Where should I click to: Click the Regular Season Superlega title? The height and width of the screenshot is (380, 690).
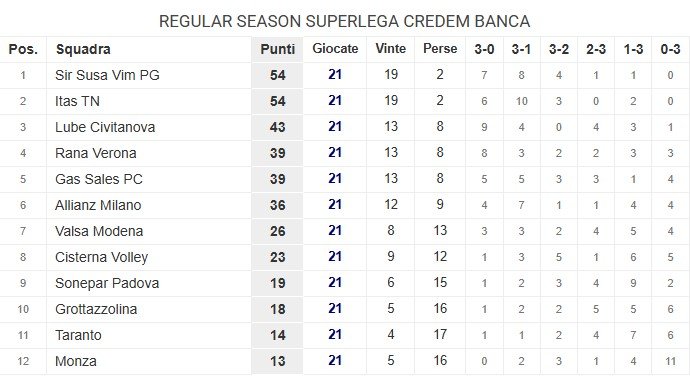pos(345,21)
